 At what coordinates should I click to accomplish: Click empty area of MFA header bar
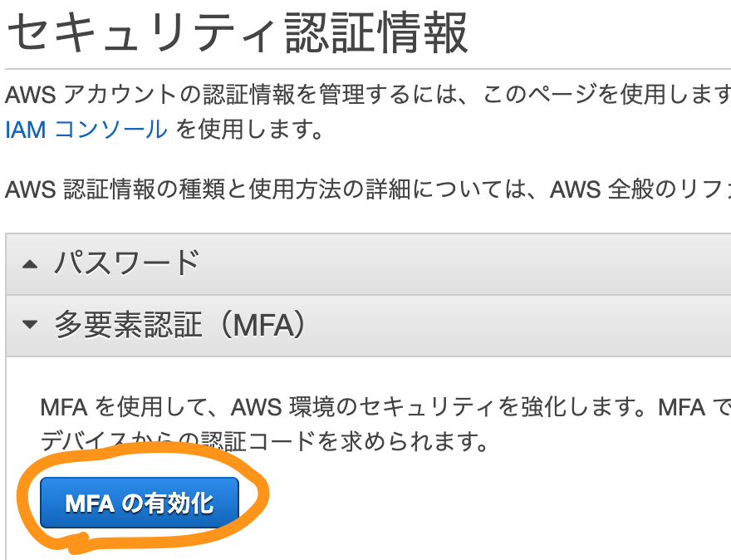point(513,326)
